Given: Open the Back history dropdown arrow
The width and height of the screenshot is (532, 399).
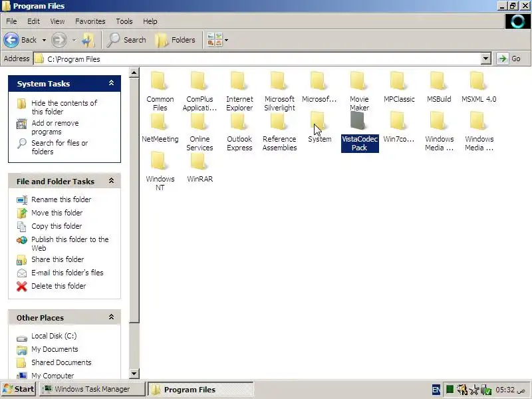Looking at the screenshot, I should point(44,40).
